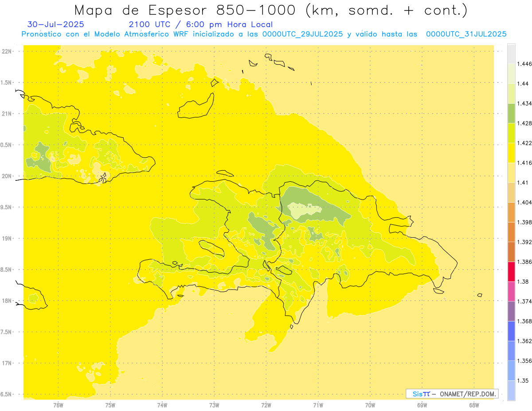Click the '21N' latitude label
This screenshot has width=532, height=411.
click(x=7, y=114)
